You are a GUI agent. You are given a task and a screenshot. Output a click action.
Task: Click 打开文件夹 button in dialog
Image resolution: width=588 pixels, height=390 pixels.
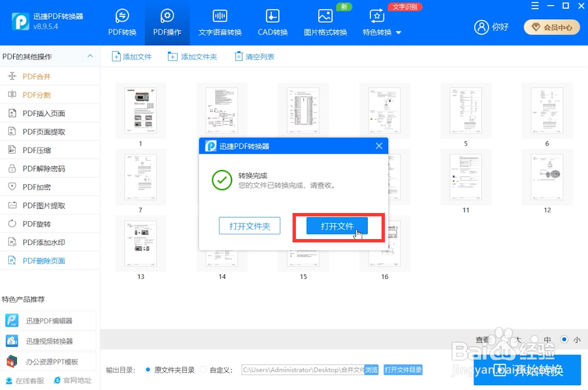click(249, 226)
